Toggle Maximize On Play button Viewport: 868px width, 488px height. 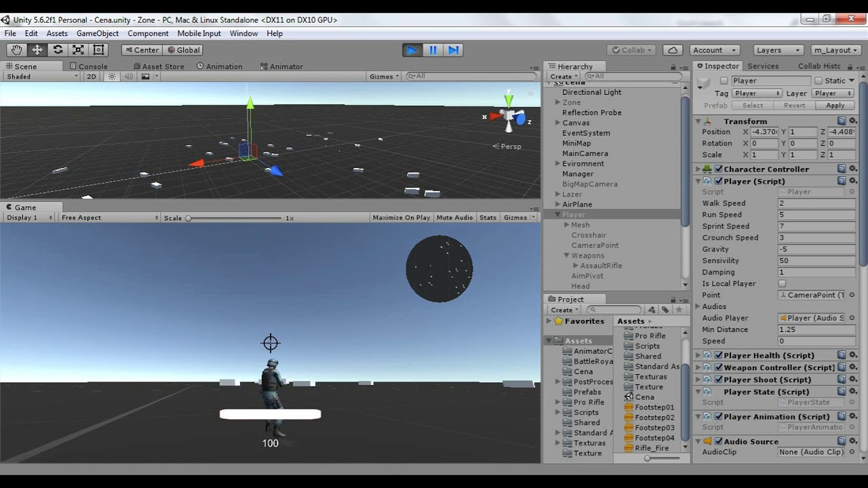click(401, 218)
